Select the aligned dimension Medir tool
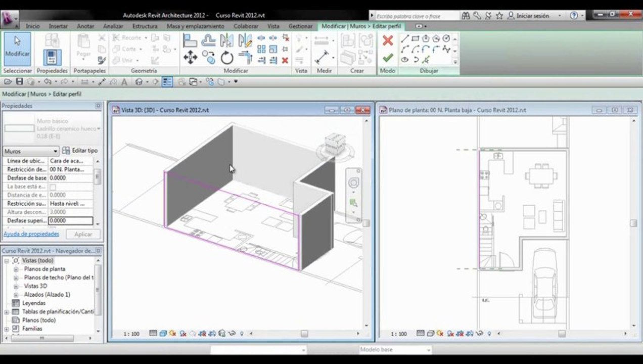The image size is (643, 364). [x=321, y=57]
